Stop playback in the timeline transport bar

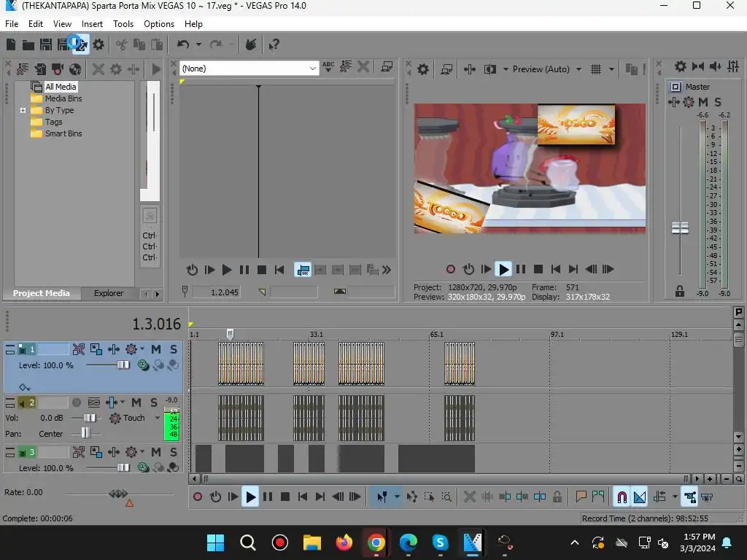pos(285,497)
